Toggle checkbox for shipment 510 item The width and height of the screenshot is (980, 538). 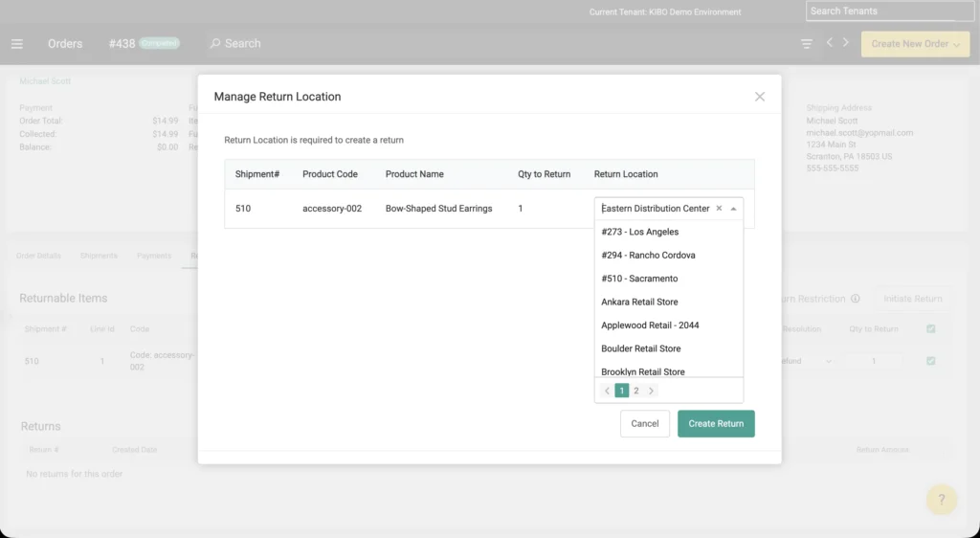click(931, 361)
